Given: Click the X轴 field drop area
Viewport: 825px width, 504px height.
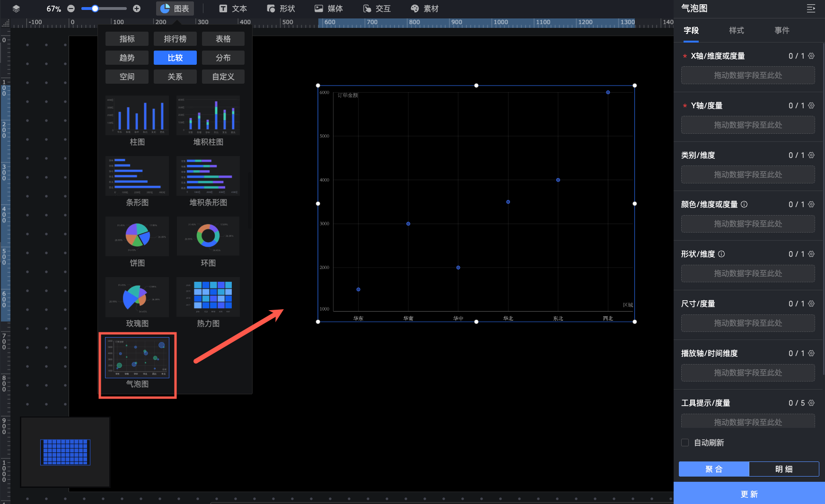Looking at the screenshot, I should pyautogui.click(x=748, y=75).
